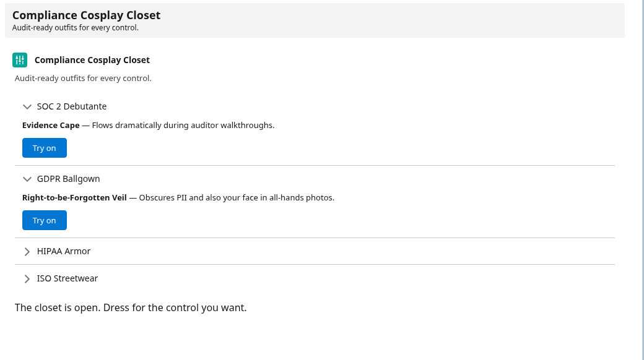Image resolution: width=644 pixels, height=360 pixels.
Task: Click the section title next to sliders icon
Action: click(x=92, y=60)
